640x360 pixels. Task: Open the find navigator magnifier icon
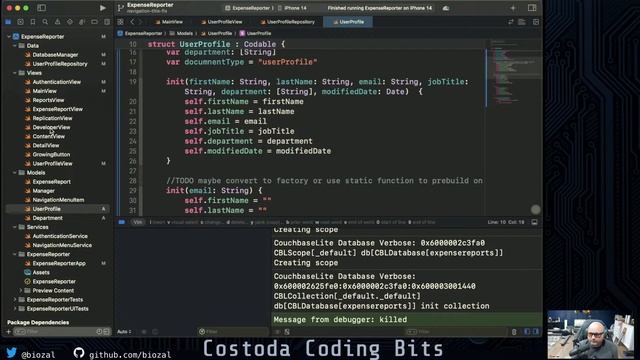(x=45, y=22)
